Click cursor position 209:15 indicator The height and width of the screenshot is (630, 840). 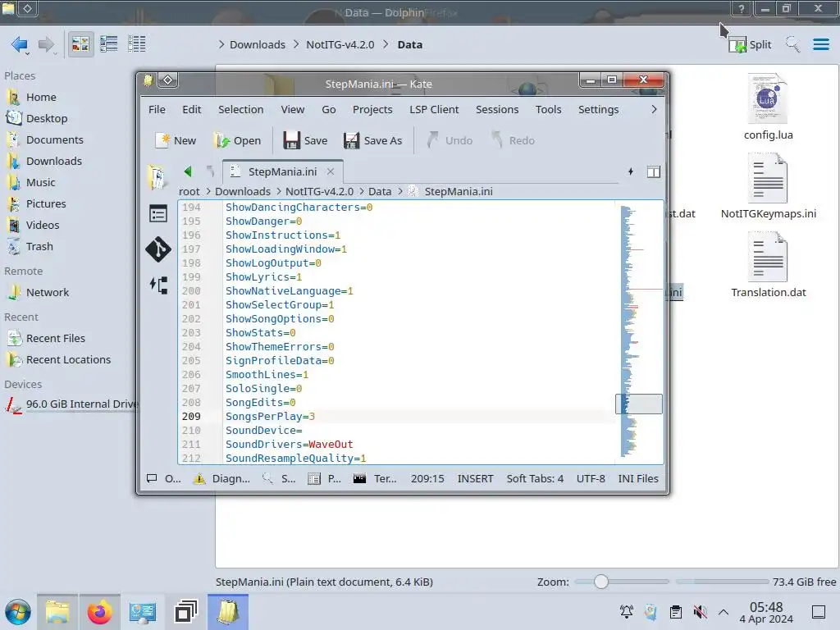click(427, 478)
